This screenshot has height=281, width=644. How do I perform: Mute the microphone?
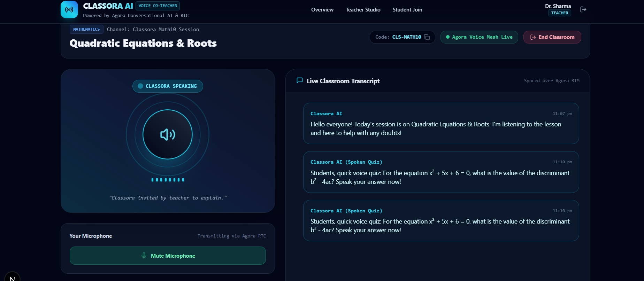pyautogui.click(x=168, y=256)
